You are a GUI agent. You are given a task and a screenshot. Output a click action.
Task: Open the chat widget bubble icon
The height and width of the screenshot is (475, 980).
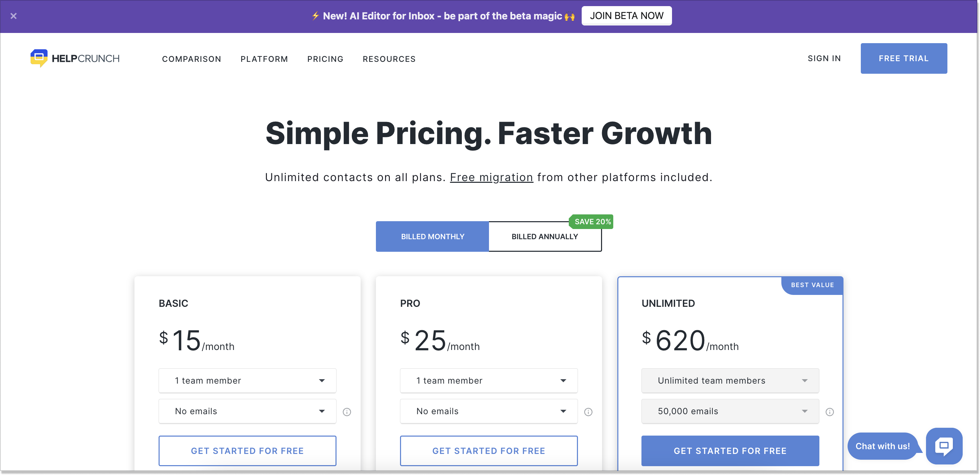[944, 446]
